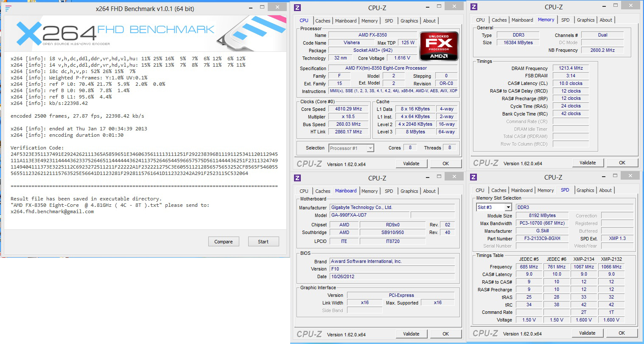The height and width of the screenshot is (344, 644).
Task: Click the memory Size value '16384 MBytes'
Action: click(518, 42)
